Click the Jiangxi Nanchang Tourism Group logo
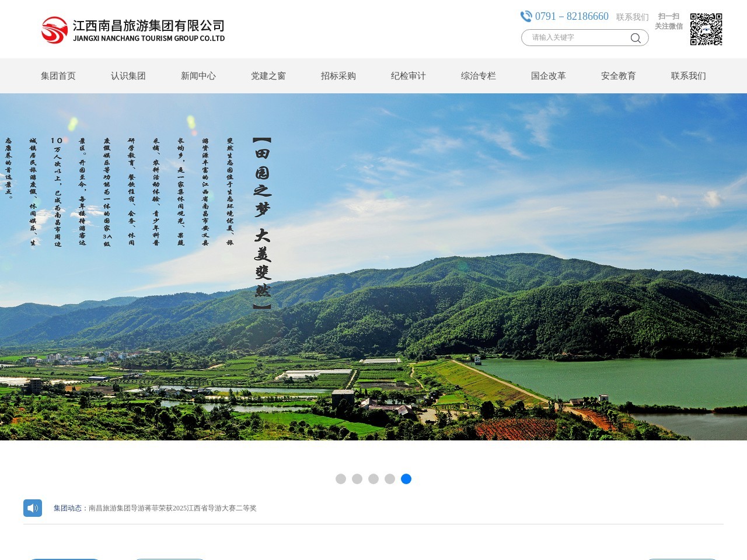Viewport: 747px width, 560px height. [132, 29]
